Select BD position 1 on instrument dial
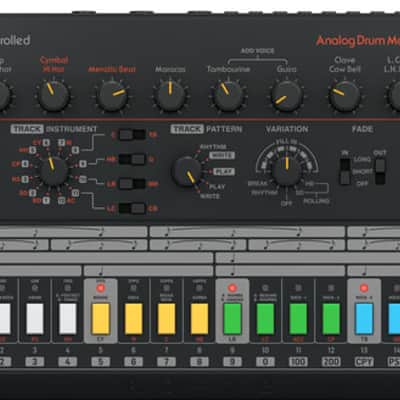The height and width of the screenshot is (400, 400). tap(46, 201)
